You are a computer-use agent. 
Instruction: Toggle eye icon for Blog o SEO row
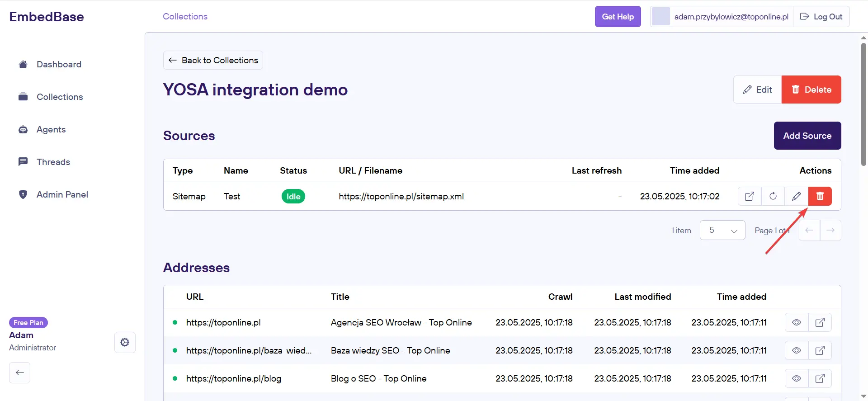pos(797,378)
